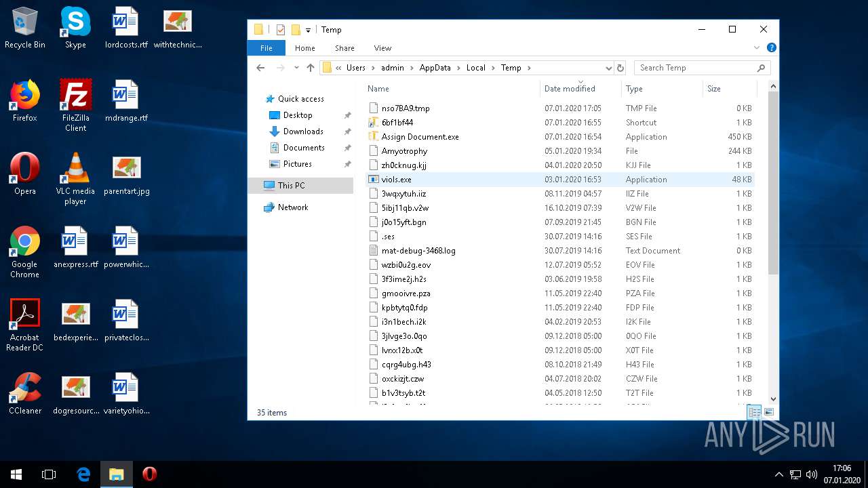This screenshot has width=868, height=488.
Task: Select Quick access in navigation pane
Action: [x=300, y=99]
